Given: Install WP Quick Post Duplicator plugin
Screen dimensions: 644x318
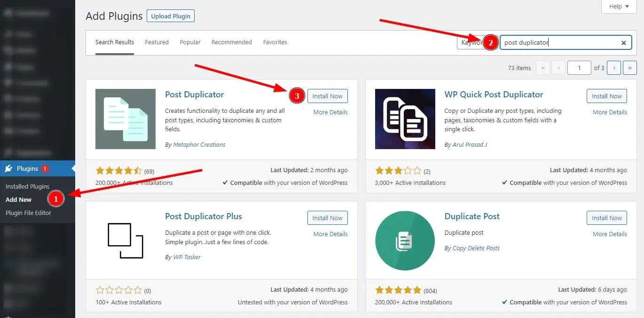Looking at the screenshot, I should click(x=607, y=96).
